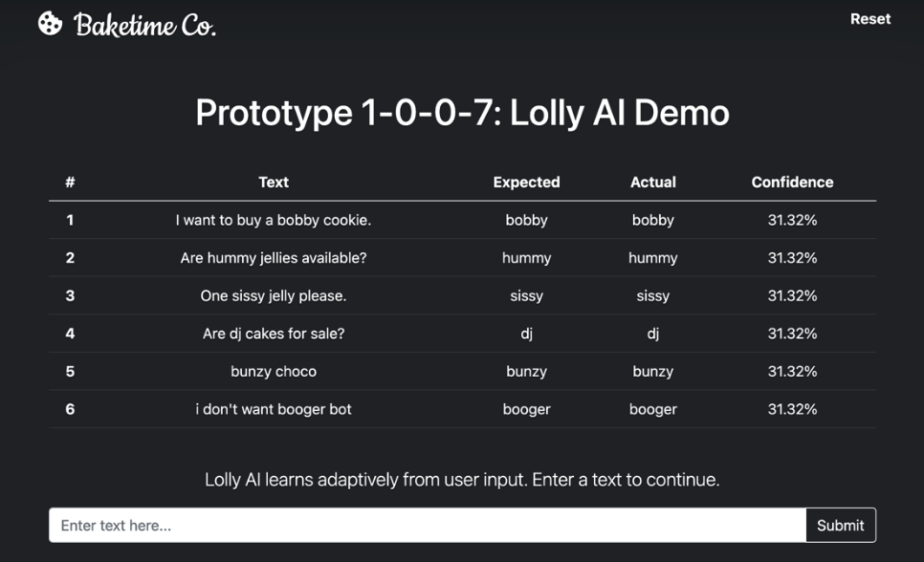Click 'Are dj cakes for sale?' cell
The image size is (924, 562).
click(x=274, y=334)
